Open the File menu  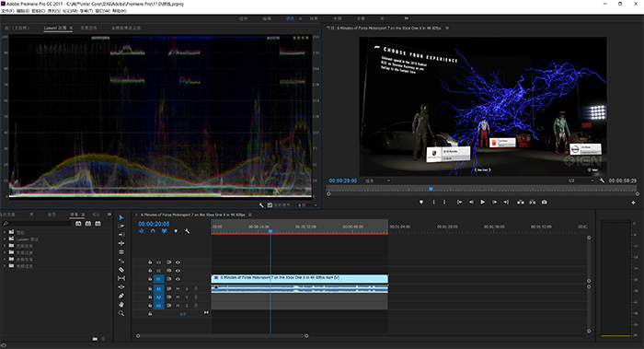pos(7,11)
